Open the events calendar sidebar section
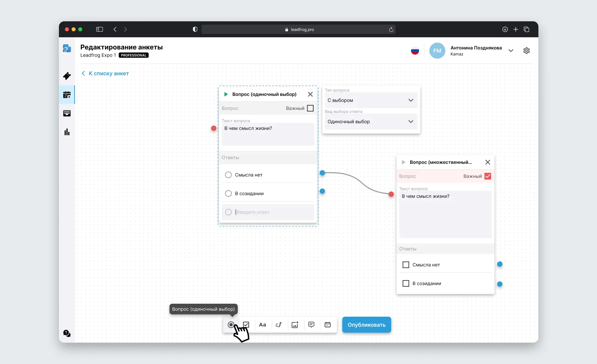The width and height of the screenshot is (597, 364). 67,95
